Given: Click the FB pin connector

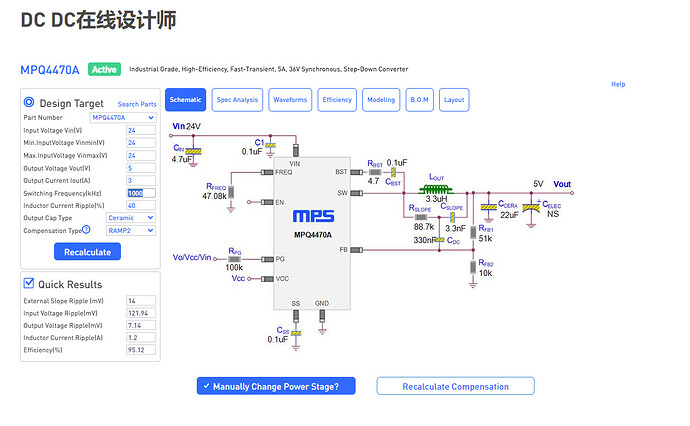Looking at the screenshot, I should click(x=356, y=250).
